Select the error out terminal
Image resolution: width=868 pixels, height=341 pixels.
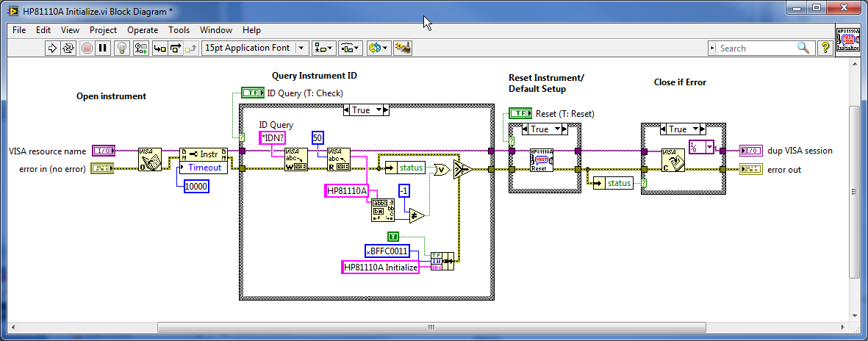pos(751,169)
